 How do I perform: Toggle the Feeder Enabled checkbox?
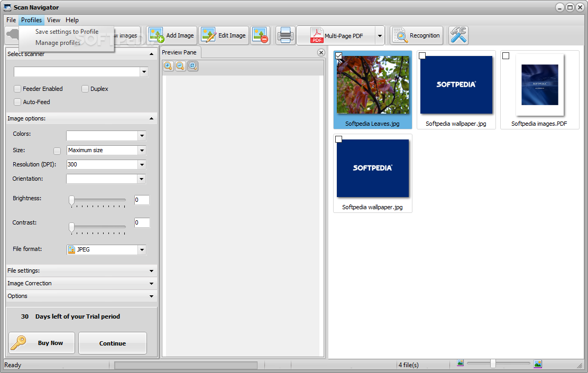click(17, 89)
